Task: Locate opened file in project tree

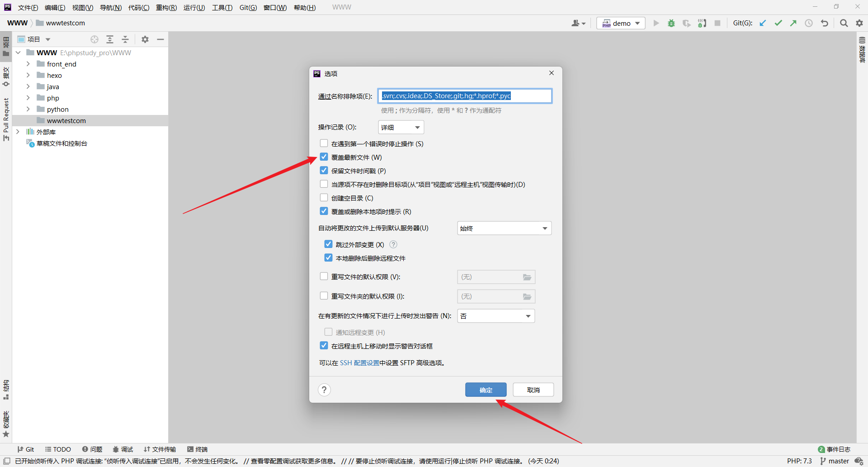Action: (94, 39)
